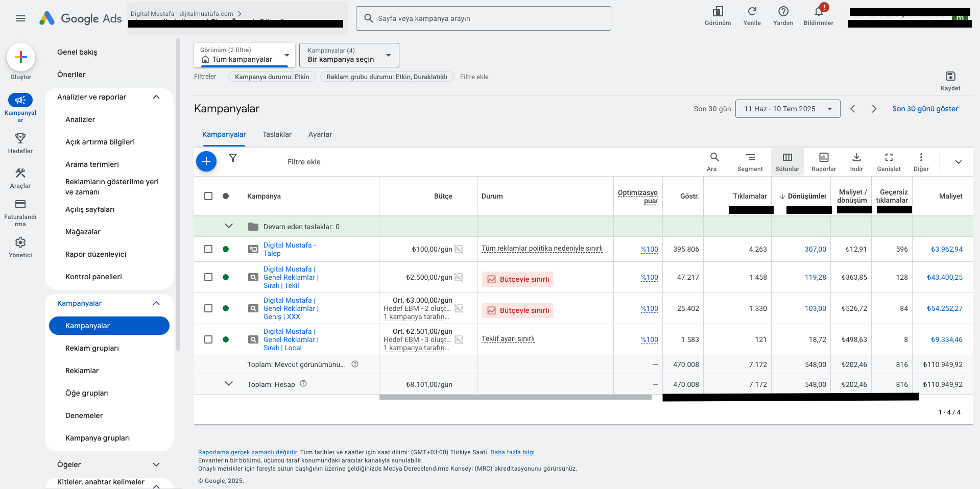The width and height of the screenshot is (980, 489).
Task: Toggle status dot of Talep campaign
Action: click(226, 249)
